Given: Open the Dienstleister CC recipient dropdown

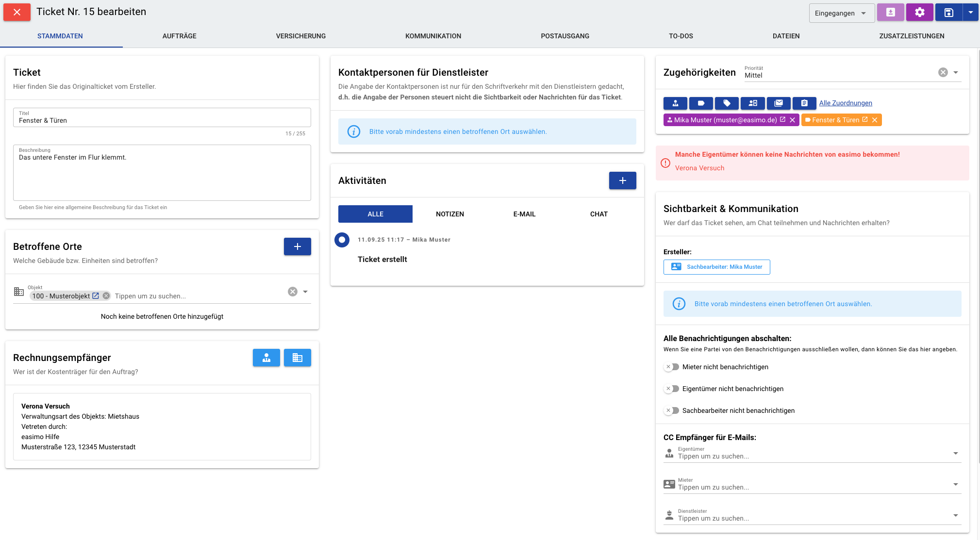Looking at the screenshot, I should point(955,515).
